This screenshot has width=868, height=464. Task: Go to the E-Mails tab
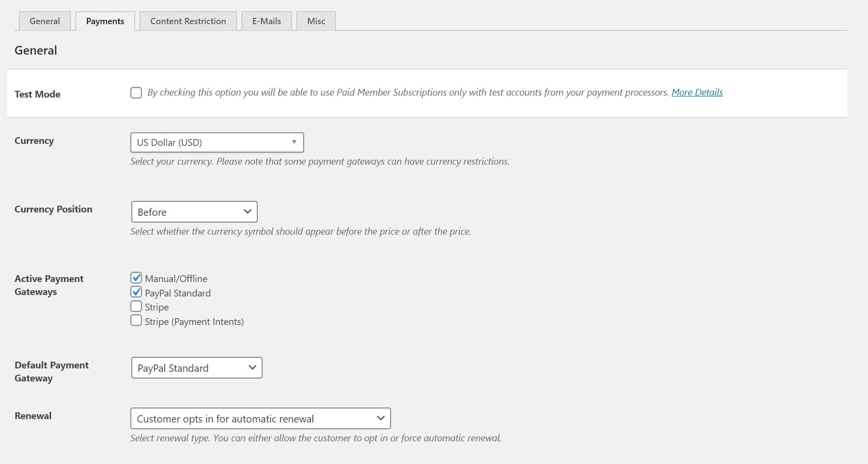(x=266, y=21)
